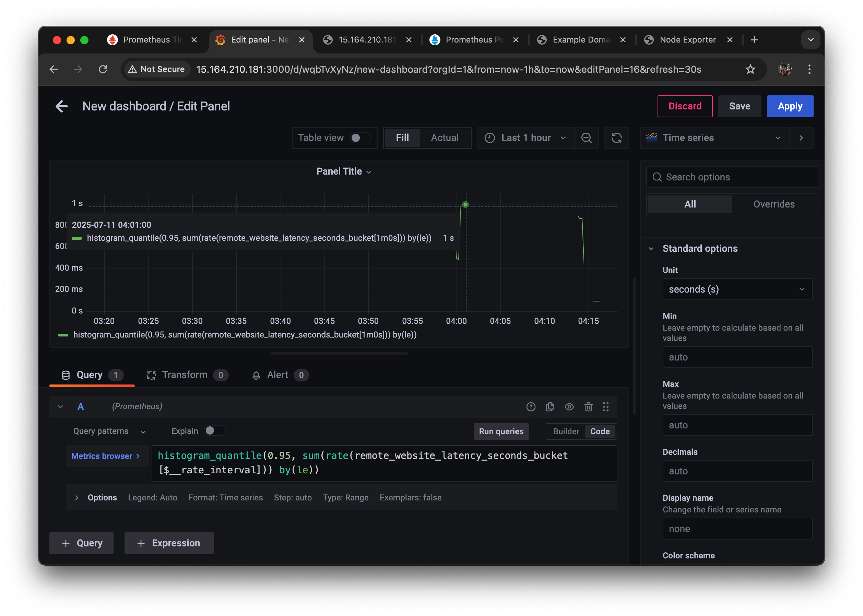Toggle query A visibility with the eye icon
The width and height of the screenshot is (863, 616).
[x=569, y=407]
